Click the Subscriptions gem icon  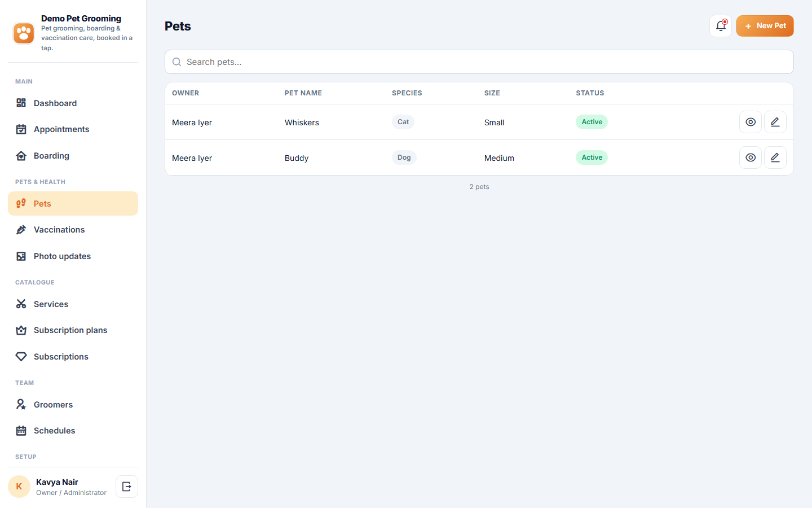[x=21, y=357]
